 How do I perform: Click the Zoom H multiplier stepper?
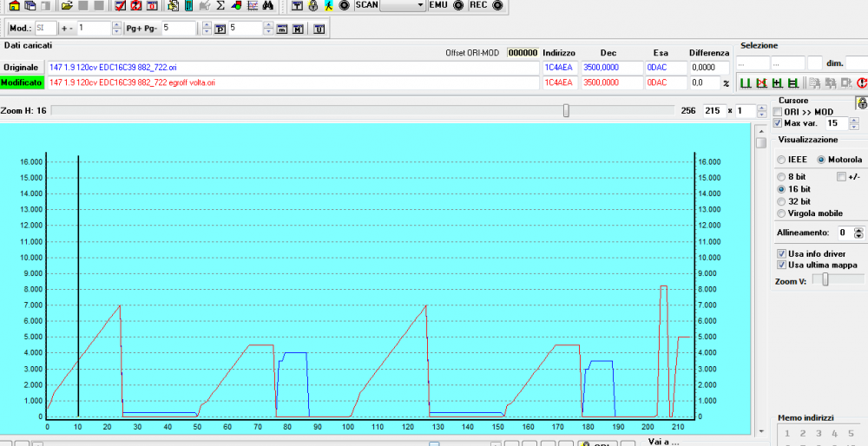click(762, 111)
